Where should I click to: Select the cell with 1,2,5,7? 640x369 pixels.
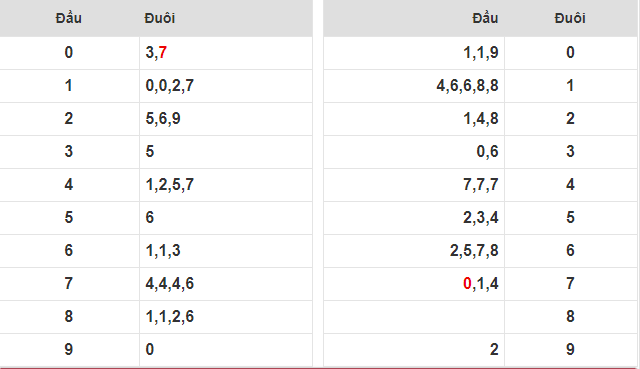click(226, 184)
